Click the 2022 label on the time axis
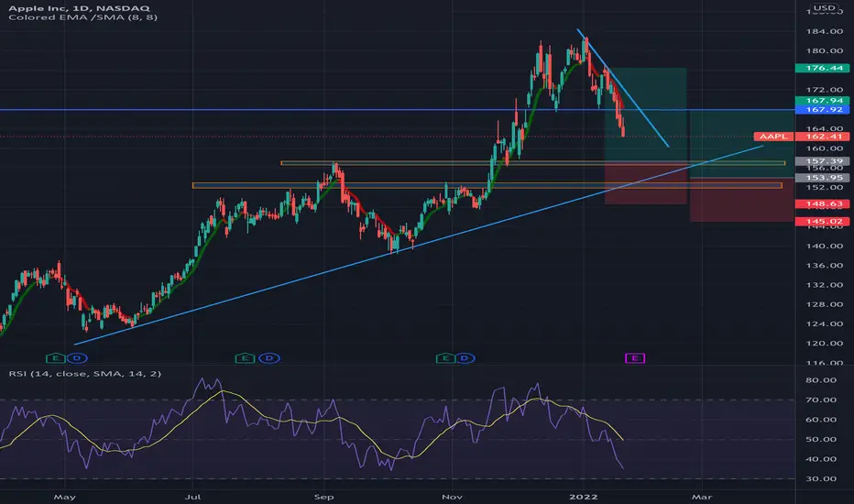 (584, 497)
